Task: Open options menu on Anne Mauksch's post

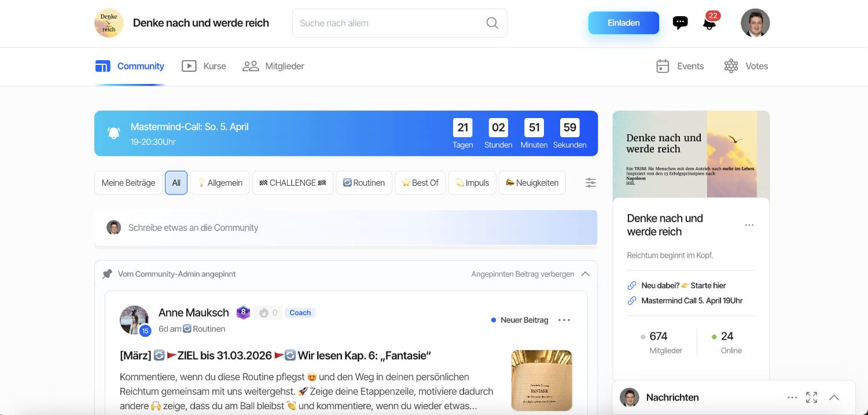Action: point(564,320)
